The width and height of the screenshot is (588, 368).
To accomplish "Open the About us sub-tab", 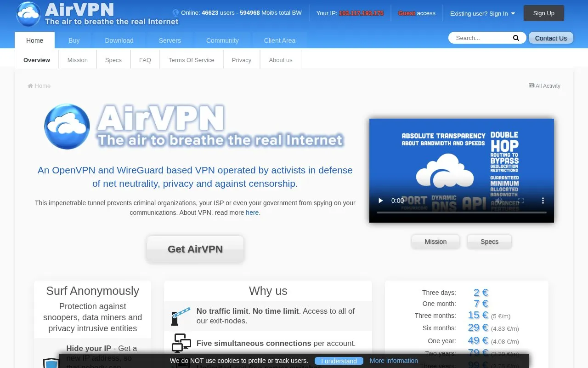I will click(x=281, y=60).
